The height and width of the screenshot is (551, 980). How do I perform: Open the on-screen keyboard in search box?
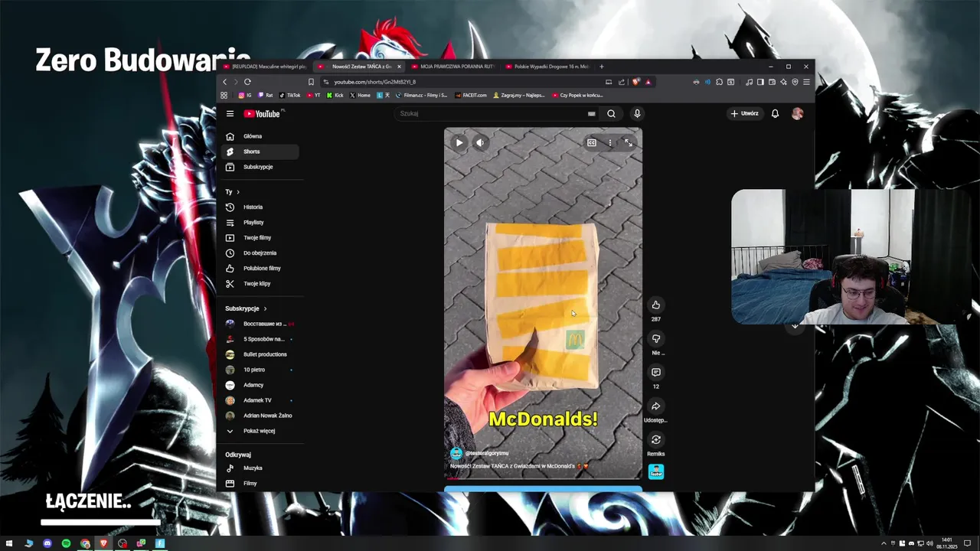pos(591,113)
